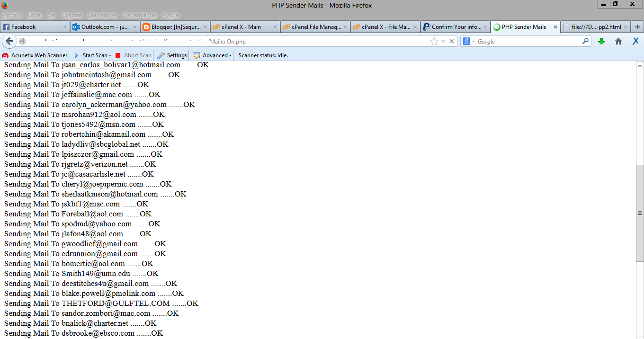Image resolution: width=644 pixels, height=339 pixels.
Task: Open the downloads green arrow button
Action: (601, 42)
